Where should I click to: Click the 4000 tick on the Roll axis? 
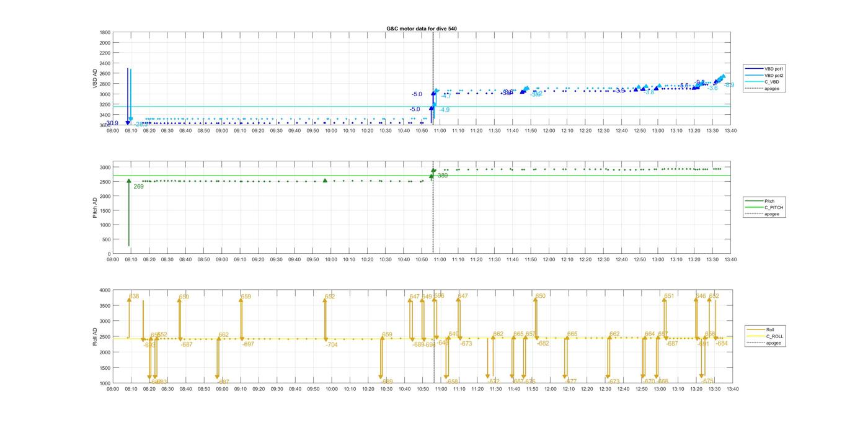tap(104, 290)
